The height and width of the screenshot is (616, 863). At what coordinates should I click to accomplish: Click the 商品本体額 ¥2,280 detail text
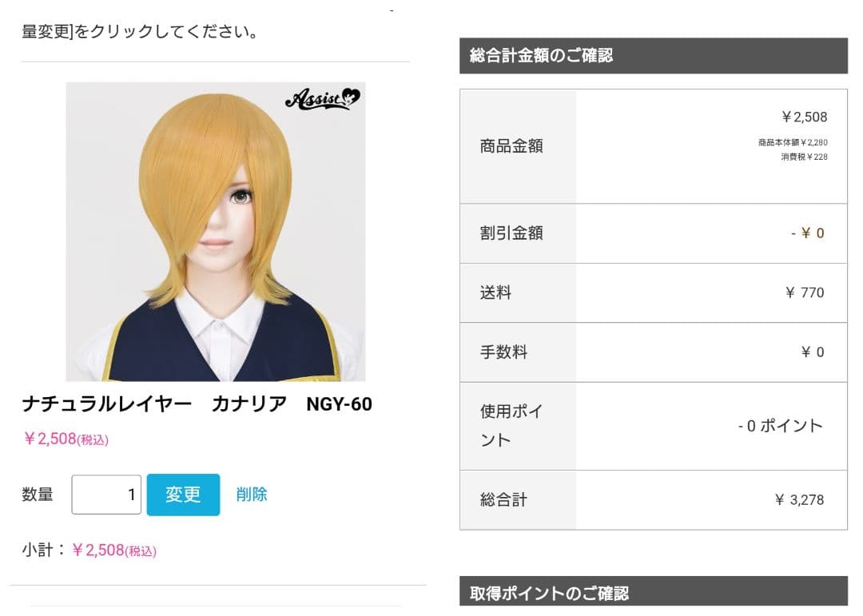(793, 142)
